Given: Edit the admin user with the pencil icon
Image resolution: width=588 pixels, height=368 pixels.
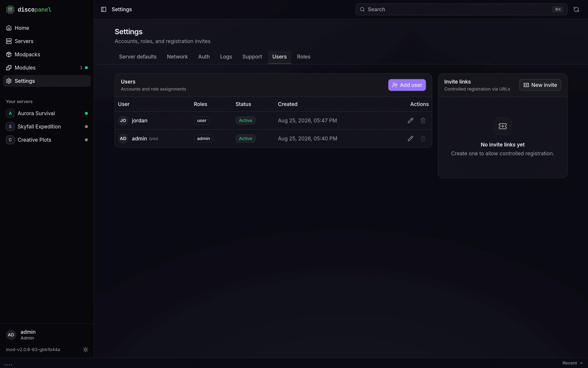Looking at the screenshot, I should coord(410,139).
